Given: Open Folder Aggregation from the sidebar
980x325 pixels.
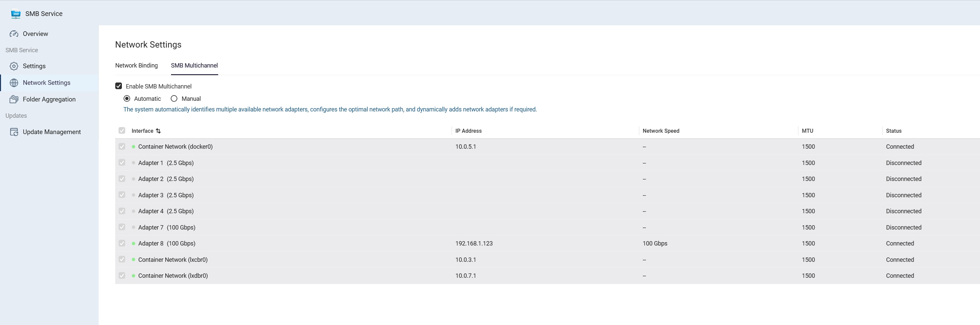Looking at the screenshot, I should [49, 99].
